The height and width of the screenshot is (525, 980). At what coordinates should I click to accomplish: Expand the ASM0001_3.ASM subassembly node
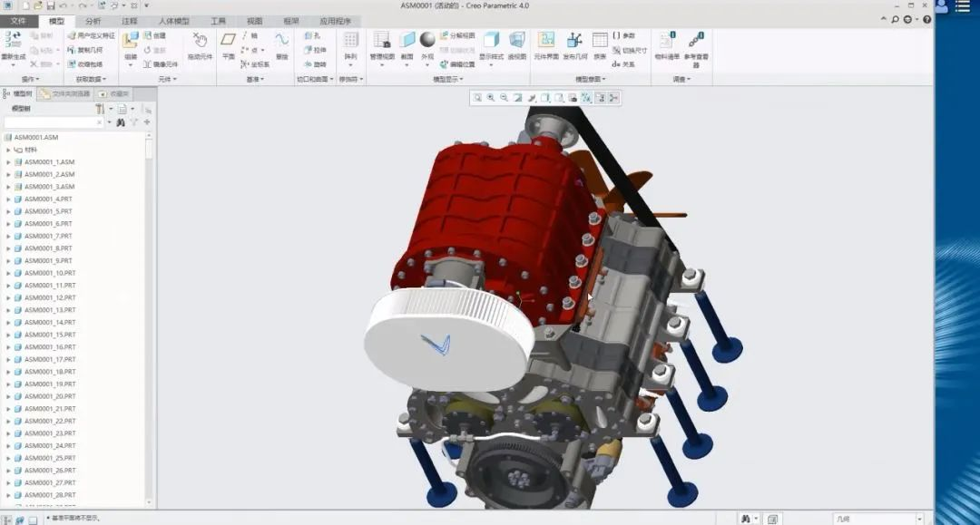click(x=9, y=187)
